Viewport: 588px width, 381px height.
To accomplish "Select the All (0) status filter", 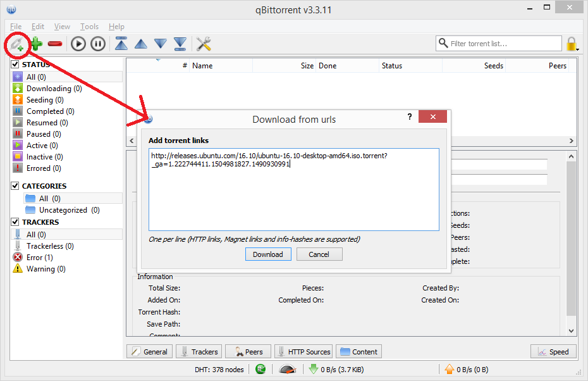I will (67, 77).
